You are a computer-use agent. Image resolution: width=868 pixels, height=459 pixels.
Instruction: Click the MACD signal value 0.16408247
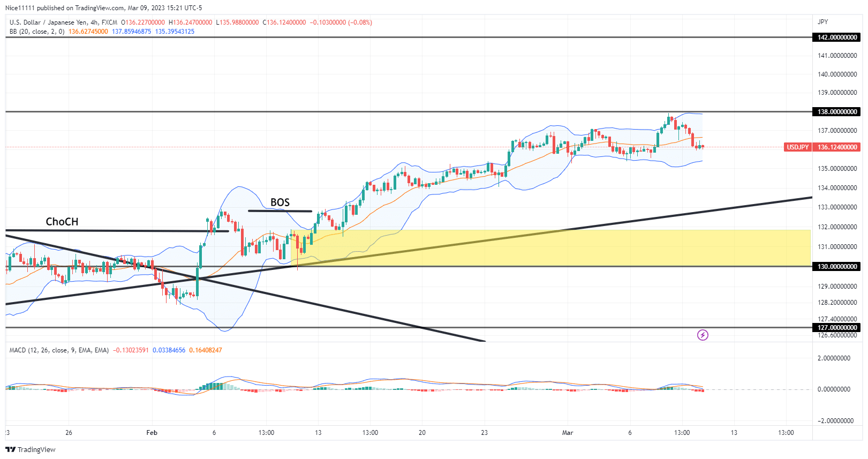coord(206,350)
